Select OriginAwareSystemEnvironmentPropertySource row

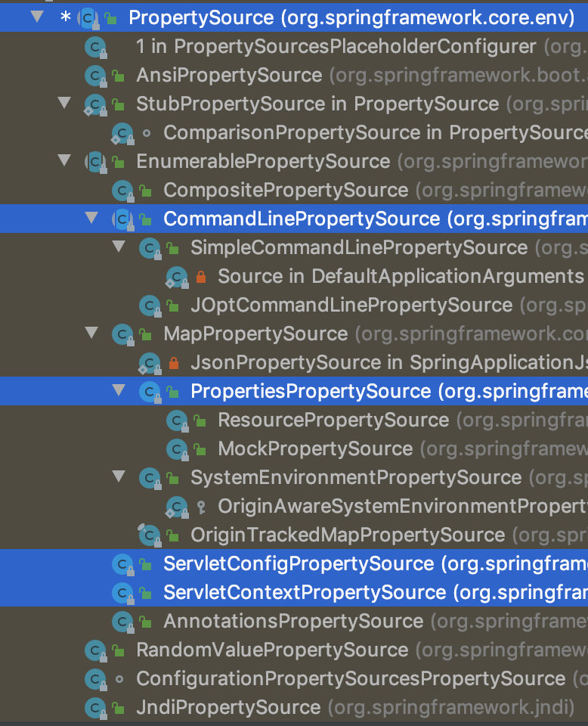(294, 506)
